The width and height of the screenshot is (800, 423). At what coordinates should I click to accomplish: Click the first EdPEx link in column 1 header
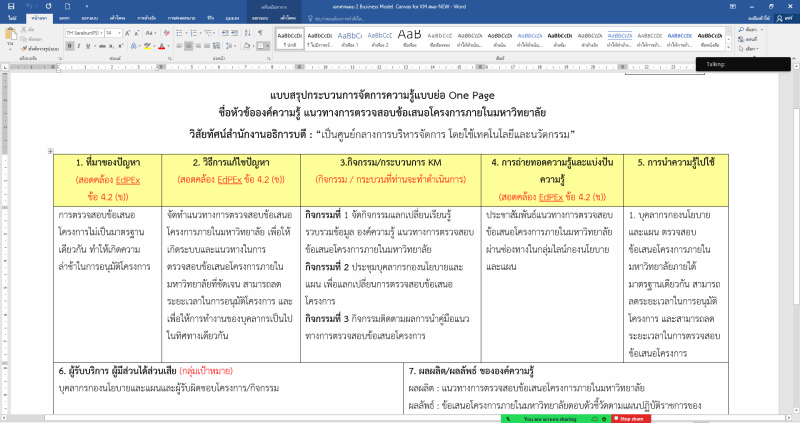[x=116, y=179]
